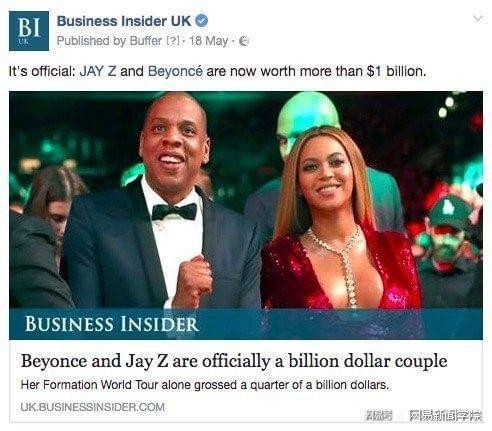Open the 18 May post timestamp
This screenshot has width=492, height=431.
click(209, 41)
